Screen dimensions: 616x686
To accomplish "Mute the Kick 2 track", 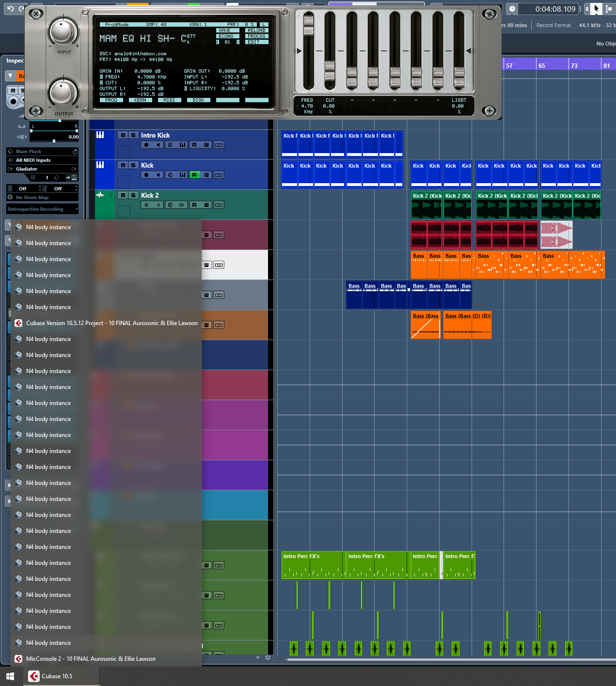I will pos(123,195).
